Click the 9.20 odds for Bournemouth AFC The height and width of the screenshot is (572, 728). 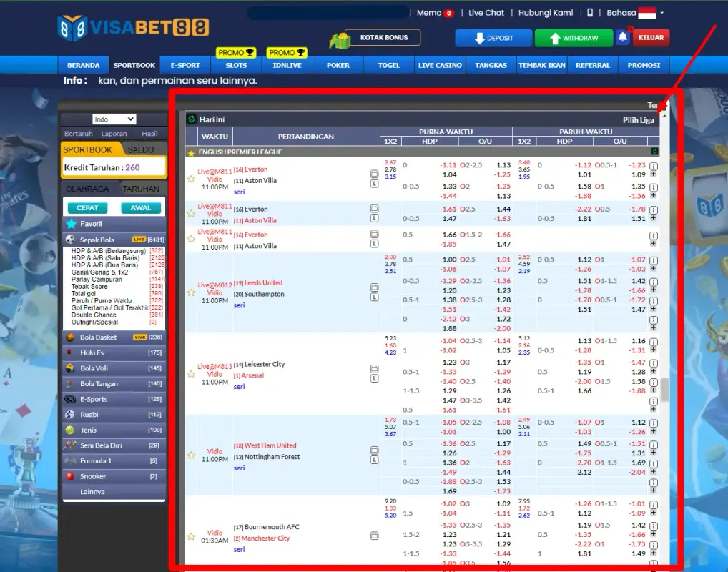390,501
